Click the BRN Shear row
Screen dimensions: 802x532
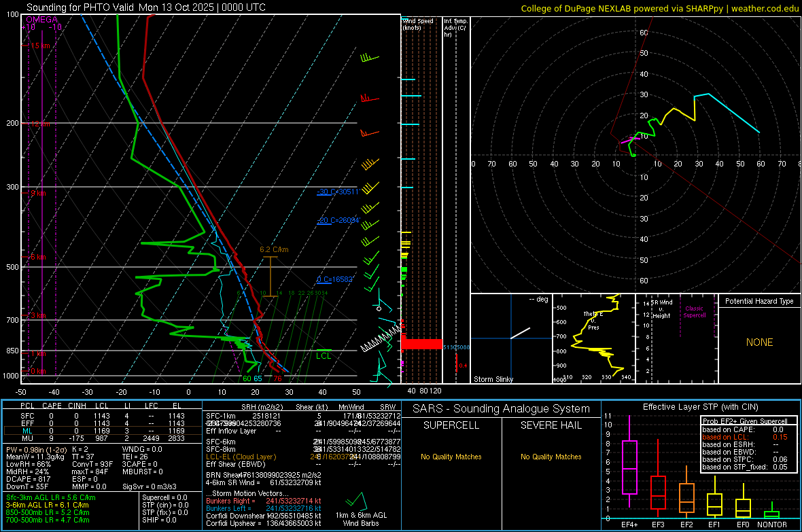pyautogui.click(x=264, y=475)
